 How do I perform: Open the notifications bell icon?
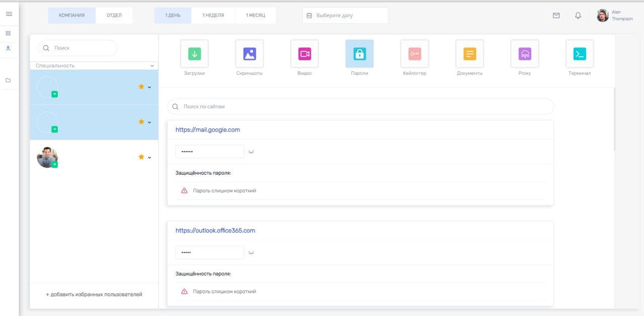(x=578, y=16)
